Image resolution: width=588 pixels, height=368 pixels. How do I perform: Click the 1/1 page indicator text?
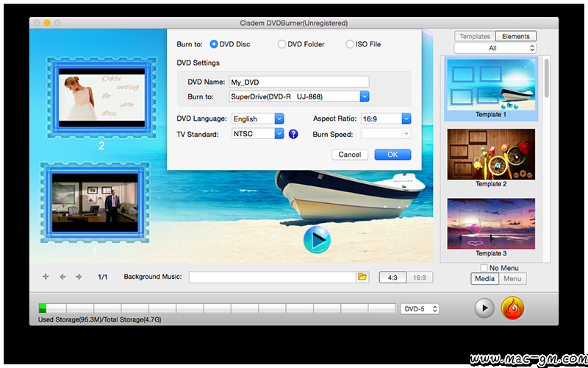(103, 277)
